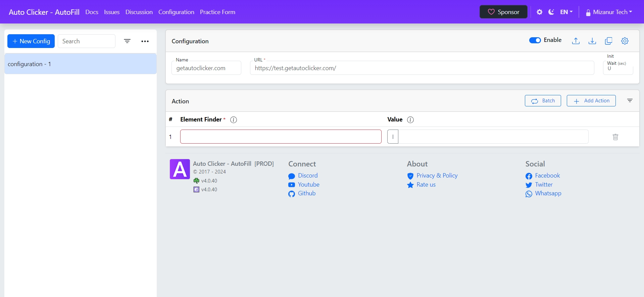
Task: Delete action row 1 with trash icon
Action: (615, 137)
